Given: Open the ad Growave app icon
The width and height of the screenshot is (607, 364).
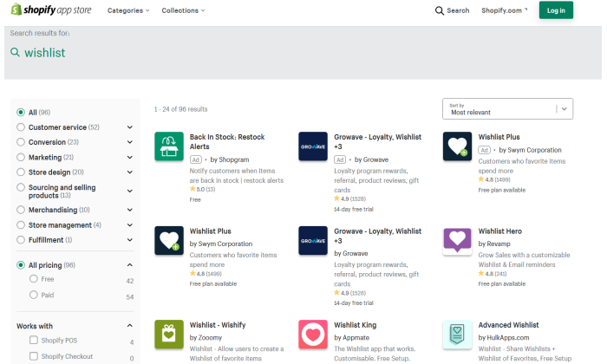Looking at the screenshot, I should (x=313, y=146).
